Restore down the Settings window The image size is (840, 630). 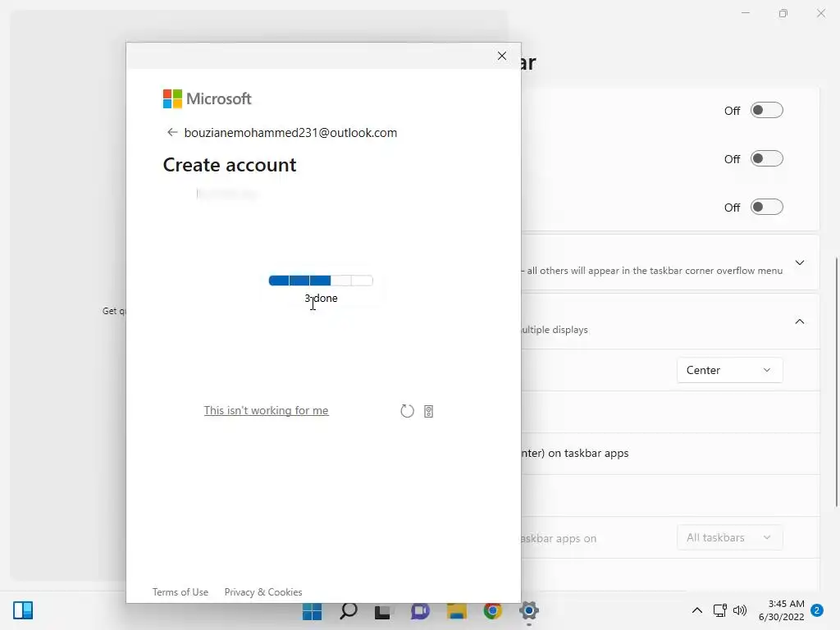783,13
